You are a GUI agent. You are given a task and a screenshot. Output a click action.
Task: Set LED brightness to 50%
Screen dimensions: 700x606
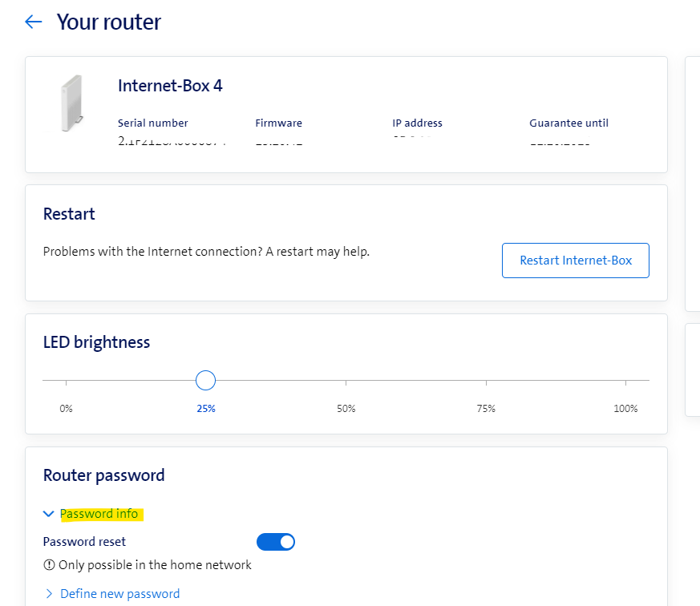point(346,380)
